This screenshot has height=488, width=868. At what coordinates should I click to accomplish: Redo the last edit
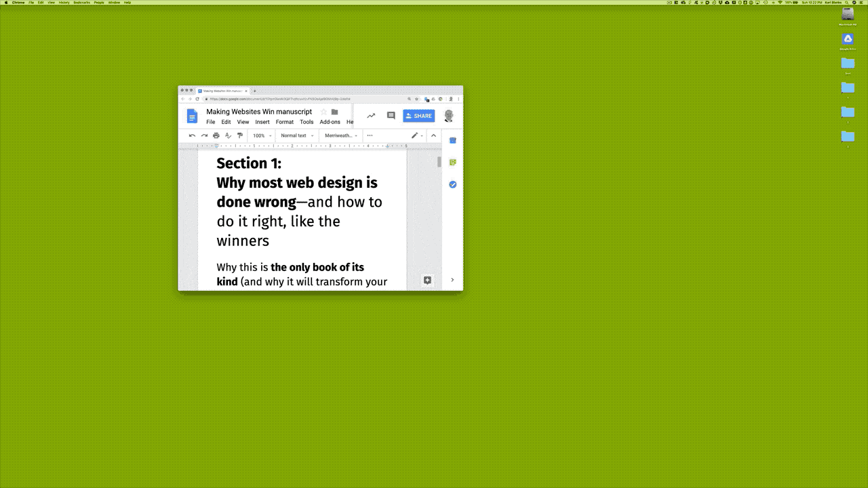coord(204,136)
